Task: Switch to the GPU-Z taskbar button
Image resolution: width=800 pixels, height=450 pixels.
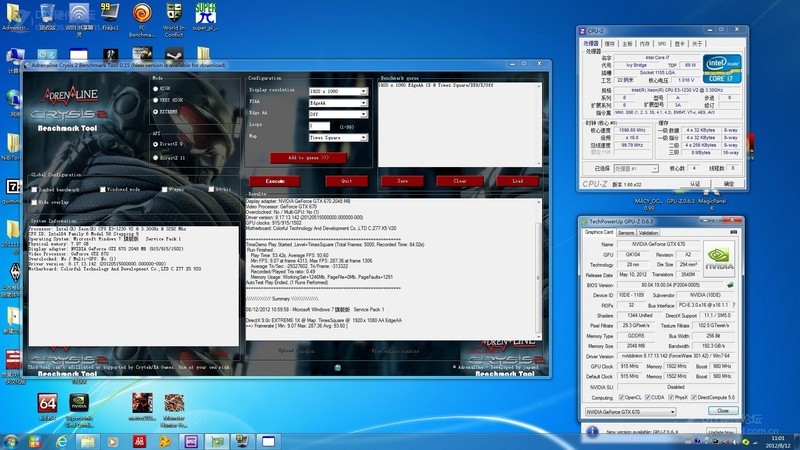Action: point(217,441)
